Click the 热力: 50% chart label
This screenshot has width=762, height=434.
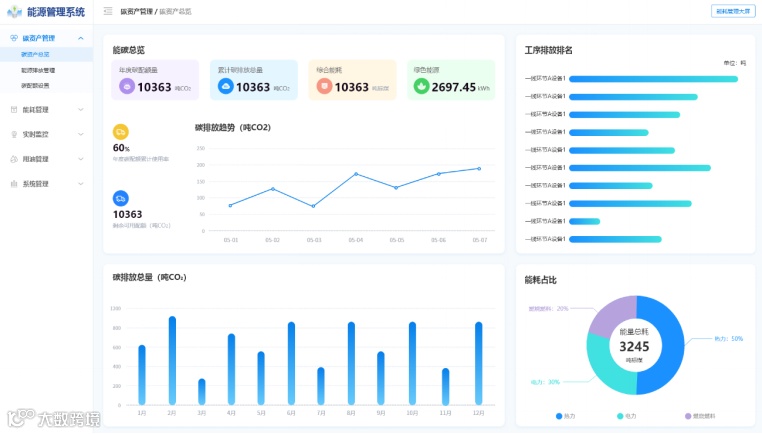point(728,339)
